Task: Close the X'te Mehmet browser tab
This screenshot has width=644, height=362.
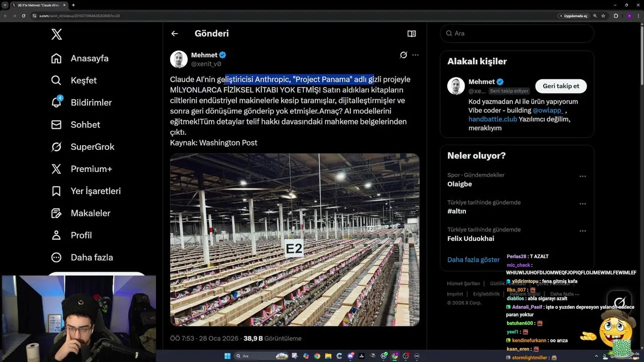Action: [x=64, y=5]
